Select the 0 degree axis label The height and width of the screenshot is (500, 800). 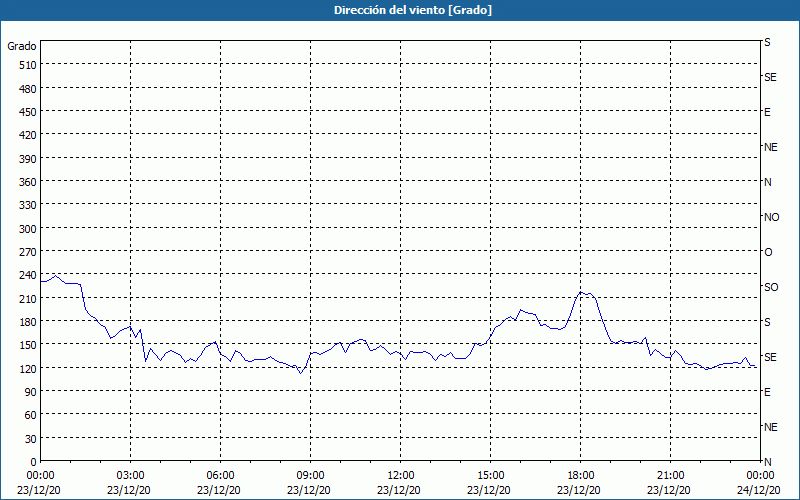pyautogui.click(x=34, y=462)
